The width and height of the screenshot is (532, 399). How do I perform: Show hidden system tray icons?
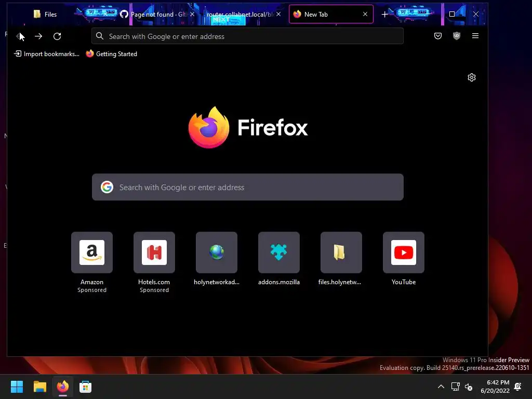(441, 387)
